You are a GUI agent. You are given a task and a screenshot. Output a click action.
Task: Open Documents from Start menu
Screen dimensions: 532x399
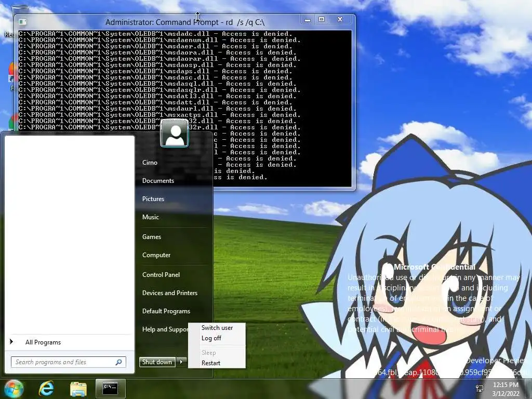click(x=158, y=181)
